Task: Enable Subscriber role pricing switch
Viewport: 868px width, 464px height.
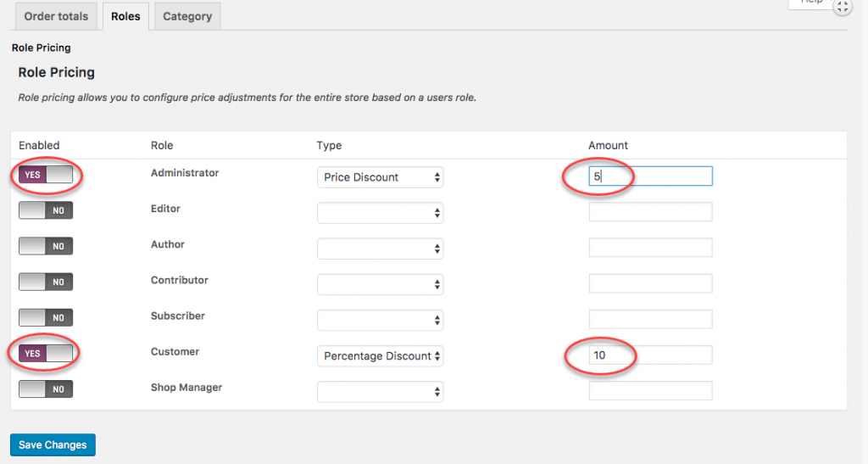Action: point(46,317)
